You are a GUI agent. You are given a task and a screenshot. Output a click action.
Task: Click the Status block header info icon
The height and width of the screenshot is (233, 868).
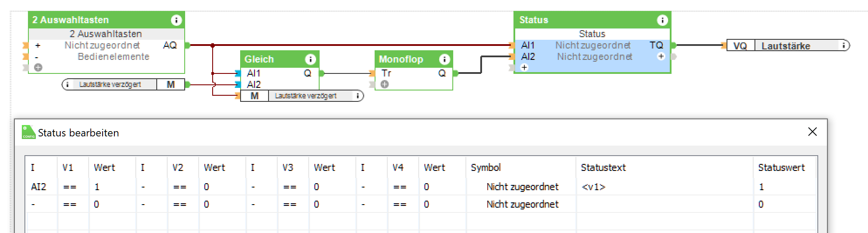point(662,20)
